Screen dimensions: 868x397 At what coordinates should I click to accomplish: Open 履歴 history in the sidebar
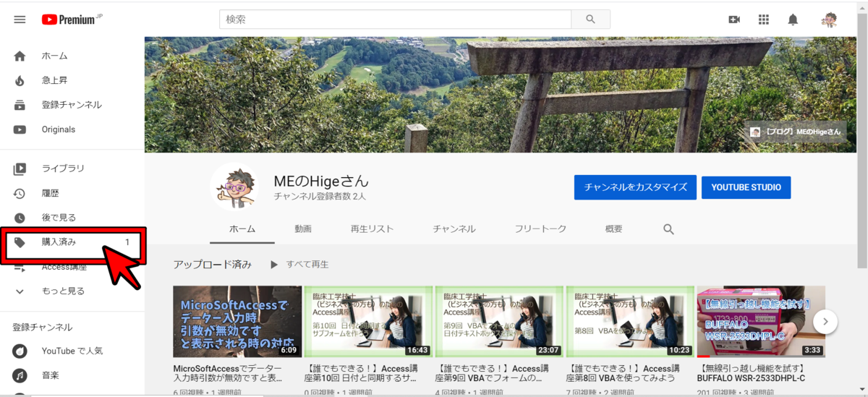coord(72,193)
